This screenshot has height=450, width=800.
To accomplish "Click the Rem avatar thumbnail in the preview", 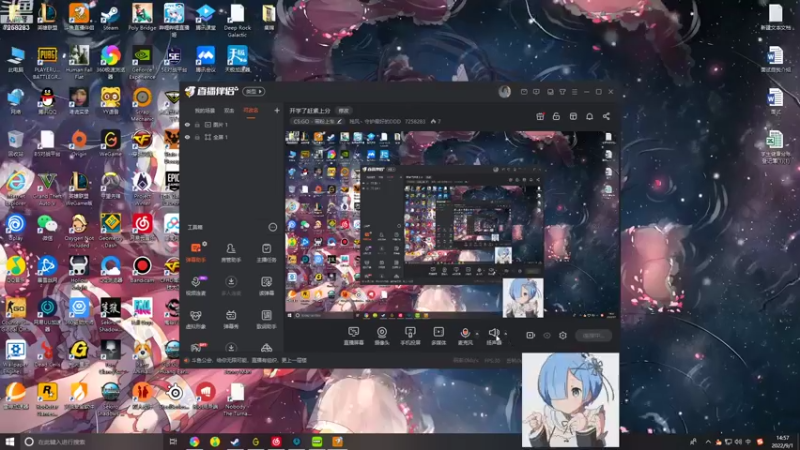I will tap(522, 297).
